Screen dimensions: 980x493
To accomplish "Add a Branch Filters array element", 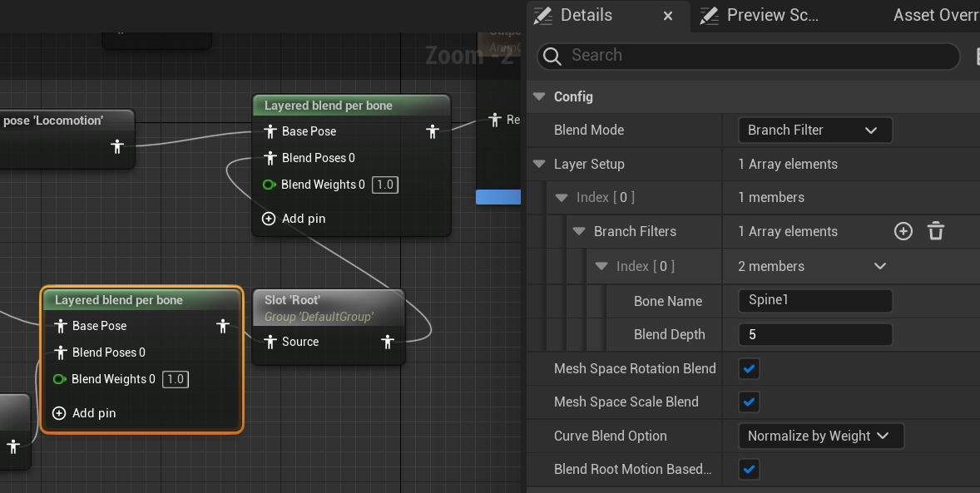I will [903, 231].
